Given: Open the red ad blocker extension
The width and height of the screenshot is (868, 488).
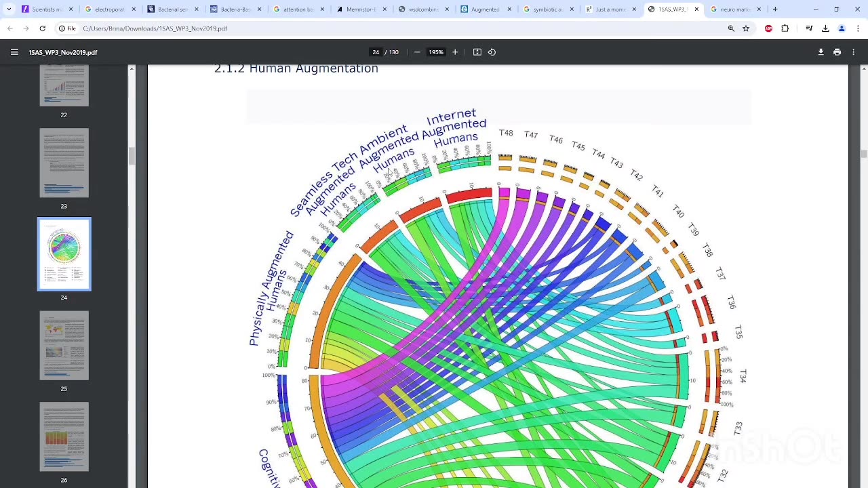Looking at the screenshot, I should coord(768,28).
